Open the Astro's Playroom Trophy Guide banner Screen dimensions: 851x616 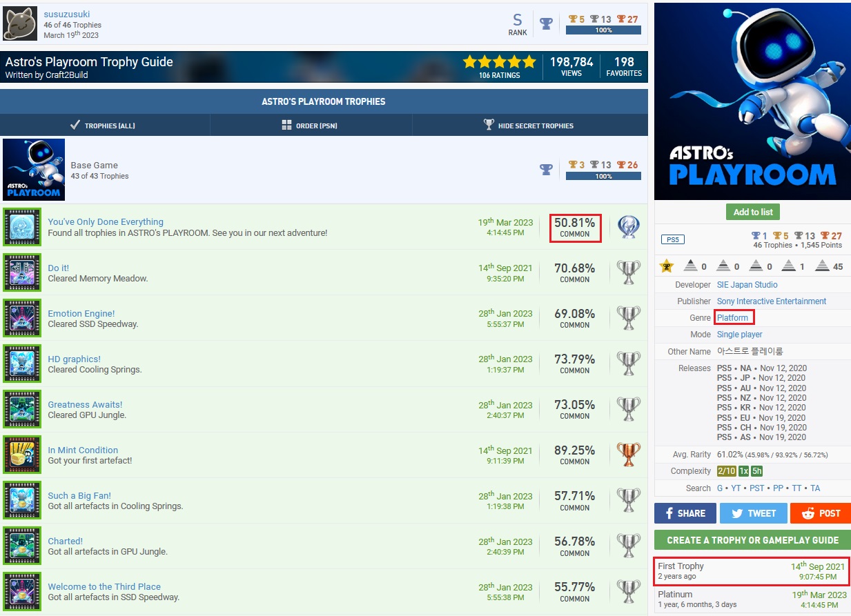tap(228, 67)
